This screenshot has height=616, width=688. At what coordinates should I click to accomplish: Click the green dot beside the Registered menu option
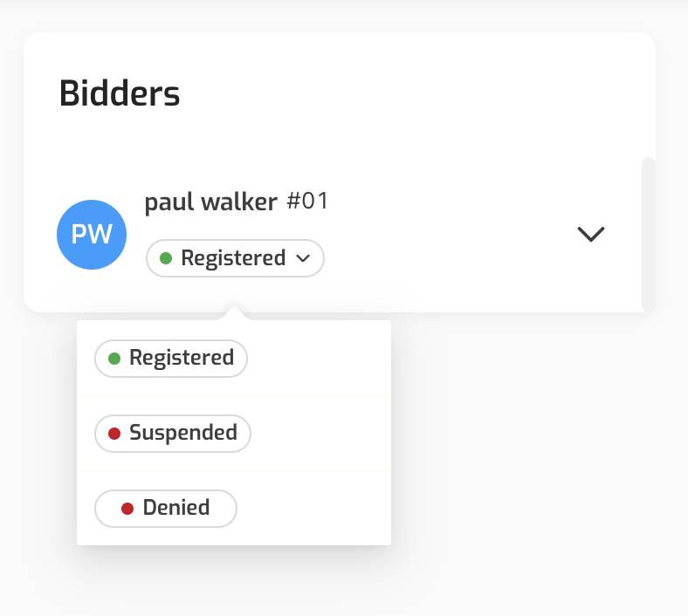(114, 358)
